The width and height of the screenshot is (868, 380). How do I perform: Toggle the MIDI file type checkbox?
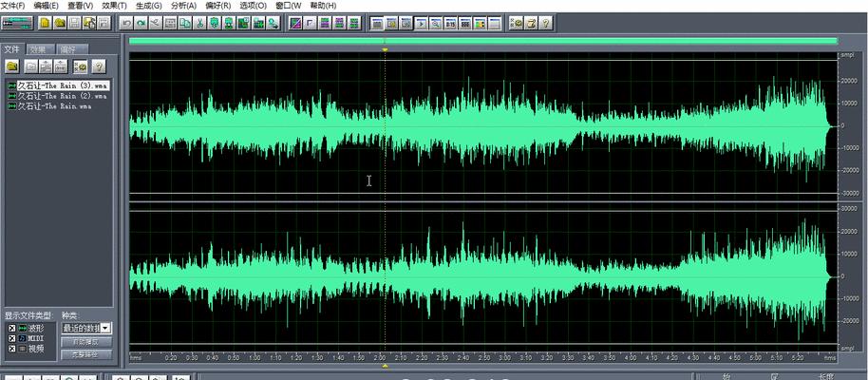pyautogui.click(x=12, y=338)
